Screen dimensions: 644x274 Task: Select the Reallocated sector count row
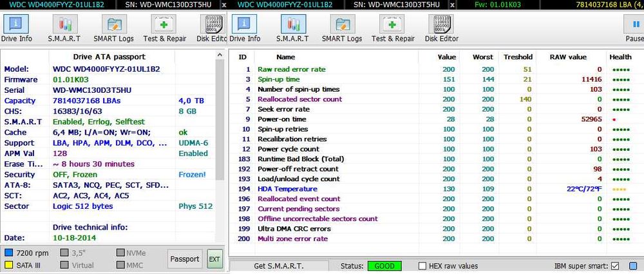436,99
